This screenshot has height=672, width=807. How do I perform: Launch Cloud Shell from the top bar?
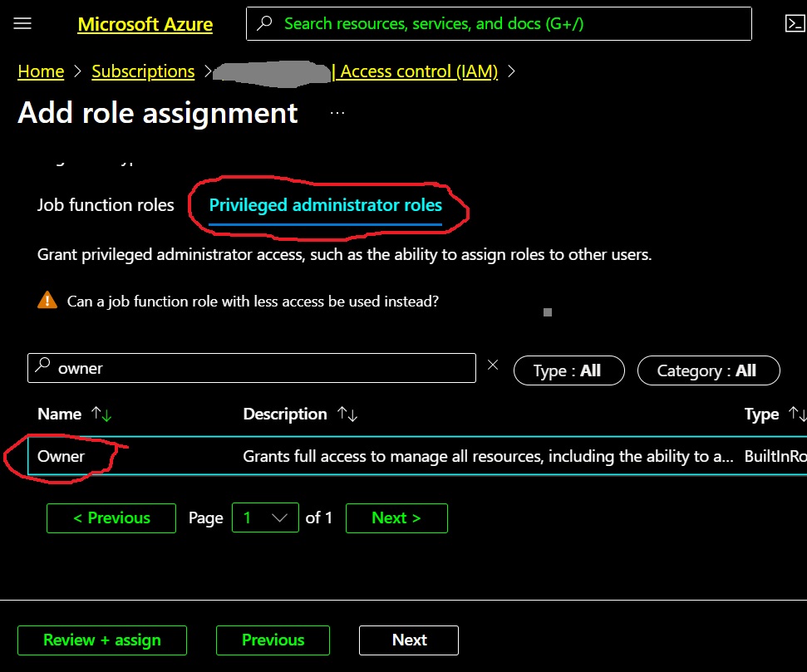click(x=795, y=23)
